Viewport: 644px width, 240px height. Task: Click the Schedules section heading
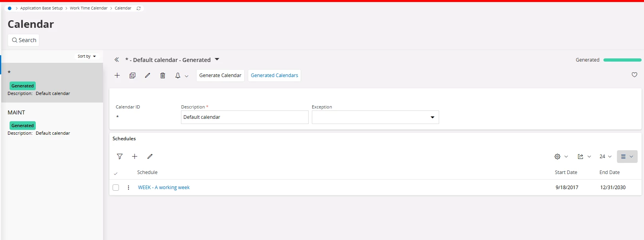pos(124,139)
